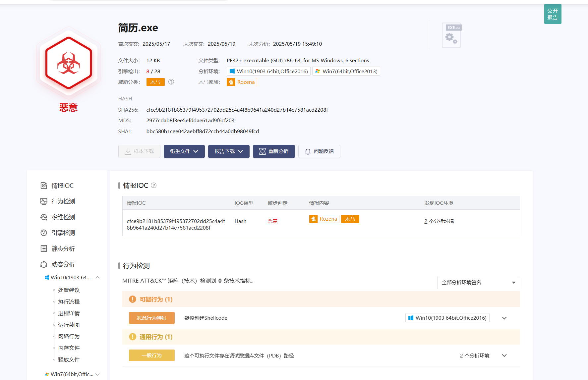Open 网络行为 under Win10 dynamic analysis
This screenshot has width=588, height=380.
click(69, 336)
